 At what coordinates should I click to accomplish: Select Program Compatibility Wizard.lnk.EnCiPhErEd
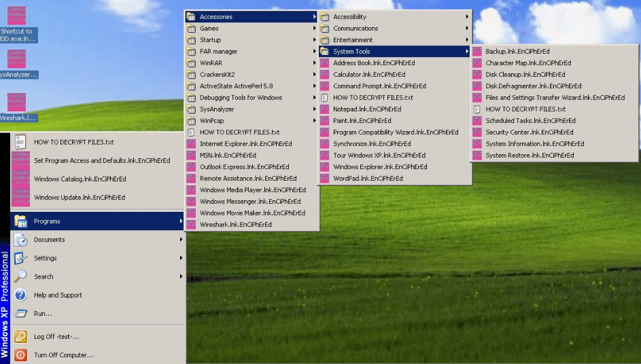[x=394, y=132]
